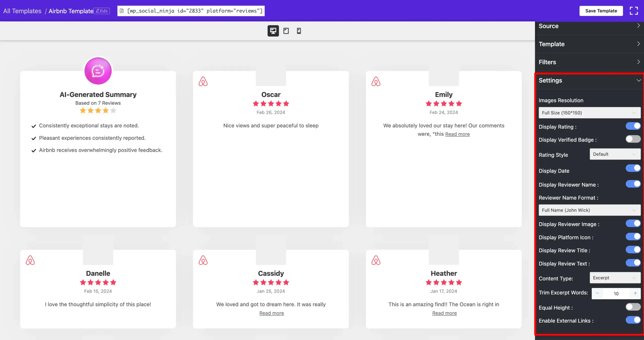Turn off the Display Date toggle

pyautogui.click(x=633, y=168)
